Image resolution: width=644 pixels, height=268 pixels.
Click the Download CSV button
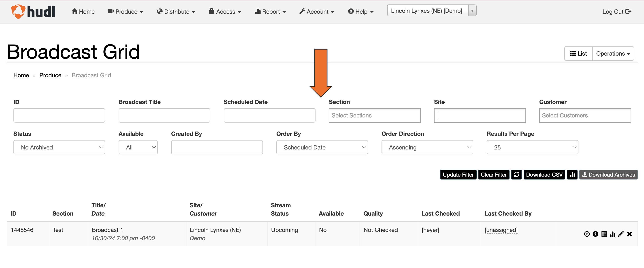[544, 175]
